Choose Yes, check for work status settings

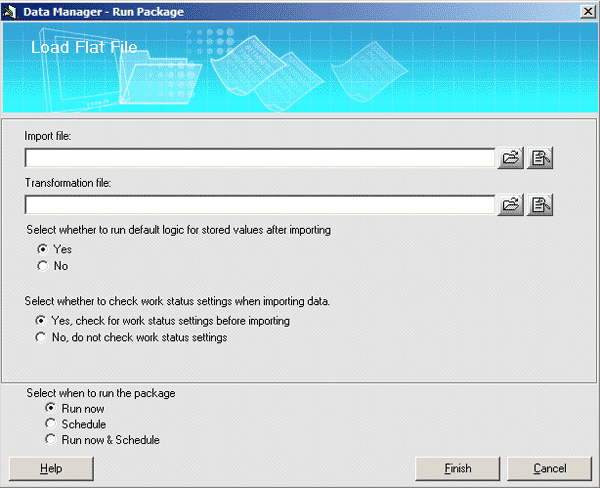tap(41, 320)
